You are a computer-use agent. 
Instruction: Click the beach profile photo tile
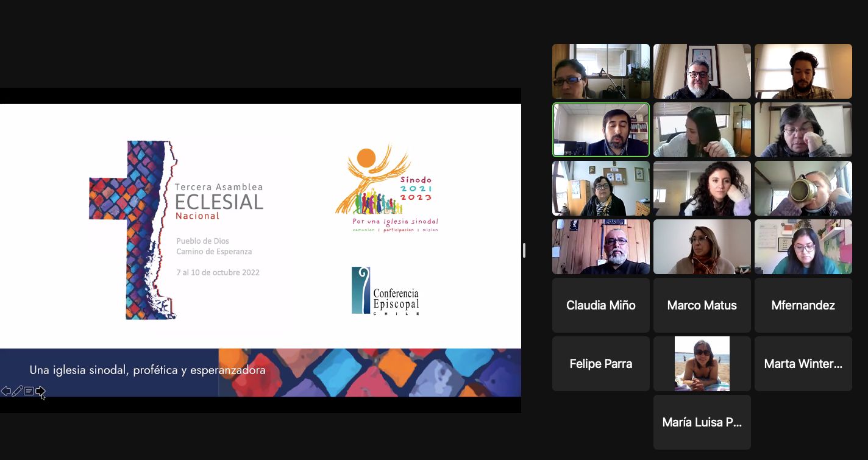(702, 364)
